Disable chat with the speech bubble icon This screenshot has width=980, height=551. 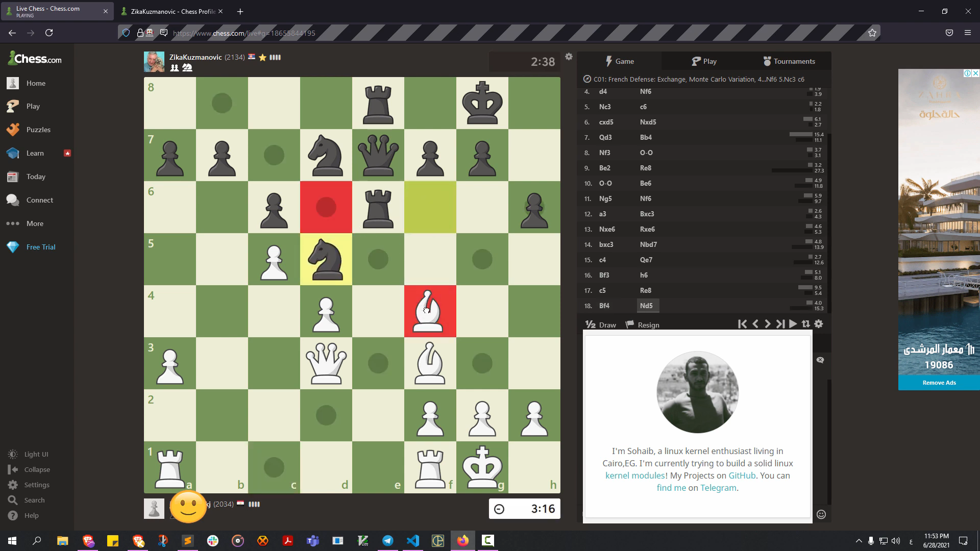820,360
